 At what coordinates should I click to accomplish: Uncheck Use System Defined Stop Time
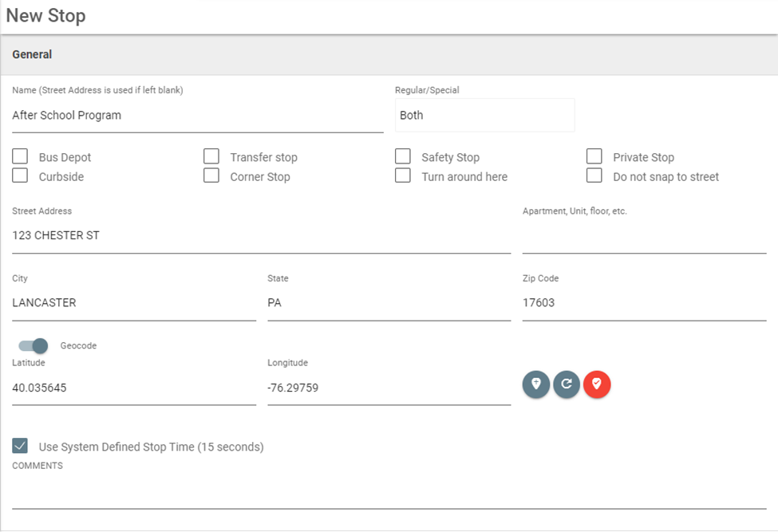tap(20, 446)
